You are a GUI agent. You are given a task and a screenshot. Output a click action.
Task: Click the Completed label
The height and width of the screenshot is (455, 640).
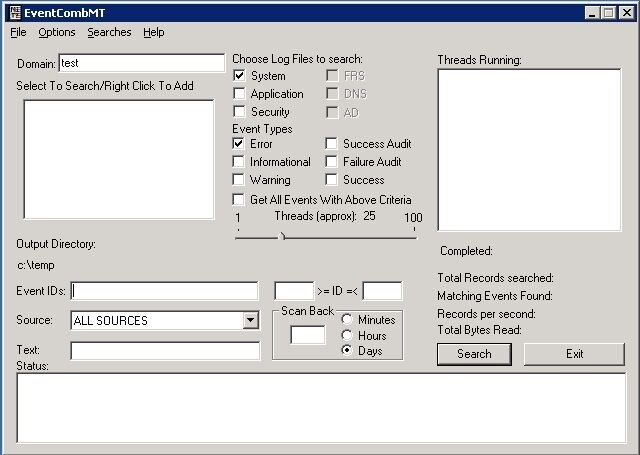point(466,251)
